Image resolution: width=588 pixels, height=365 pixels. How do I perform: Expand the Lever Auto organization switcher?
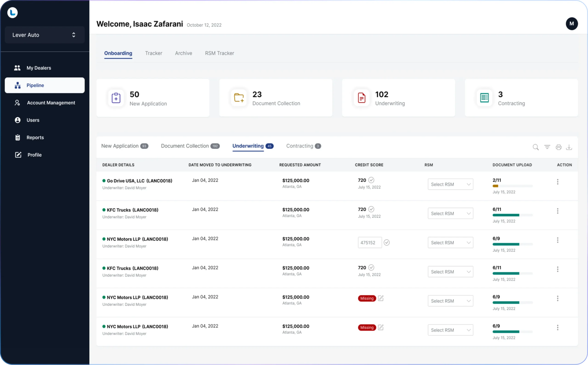[x=45, y=35]
